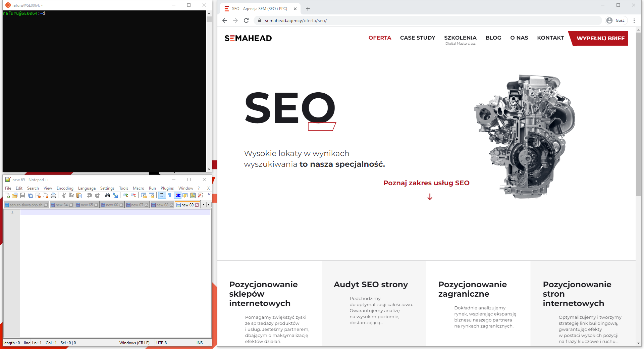
Task: Click the Redo arrow in Notepad++ toolbar
Action: coord(97,195)
